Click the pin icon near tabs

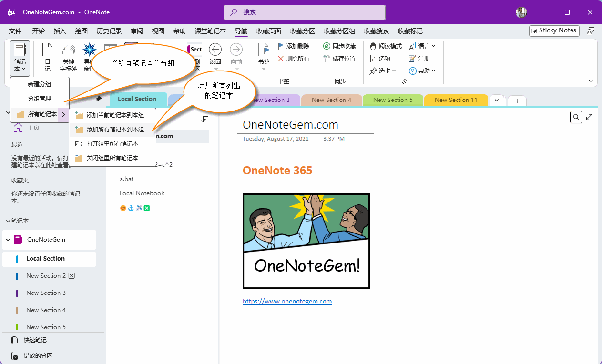pyautogui.click(x=99, y=99)
